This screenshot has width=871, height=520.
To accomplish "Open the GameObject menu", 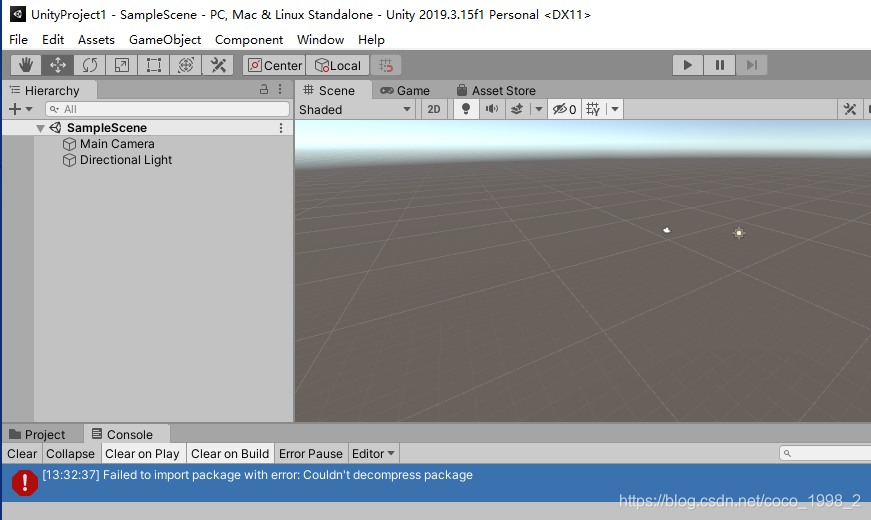I will (x=165, y=40).
